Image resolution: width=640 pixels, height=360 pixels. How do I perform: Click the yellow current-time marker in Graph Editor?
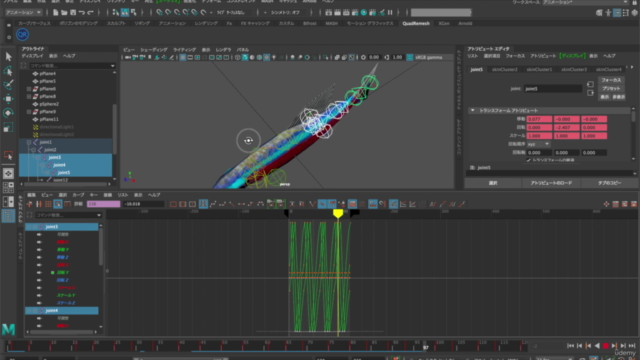(x=338, y=213)
